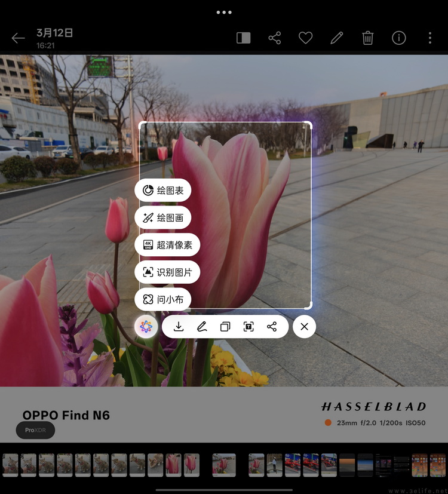Close the selection toolbar with X
The image size is (448, 494).
coord(304,327)
